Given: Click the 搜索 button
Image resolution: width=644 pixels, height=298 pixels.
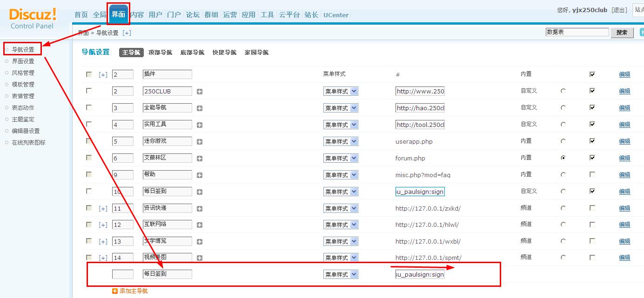Looking at the screenshot, I should pyautogui.click(x=622, y=33).
